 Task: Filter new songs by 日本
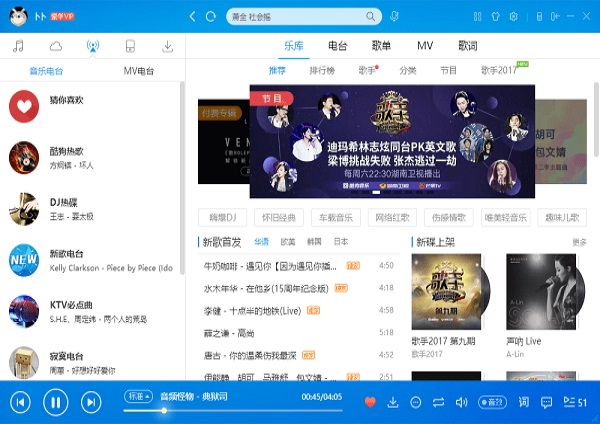coord(341,242)
